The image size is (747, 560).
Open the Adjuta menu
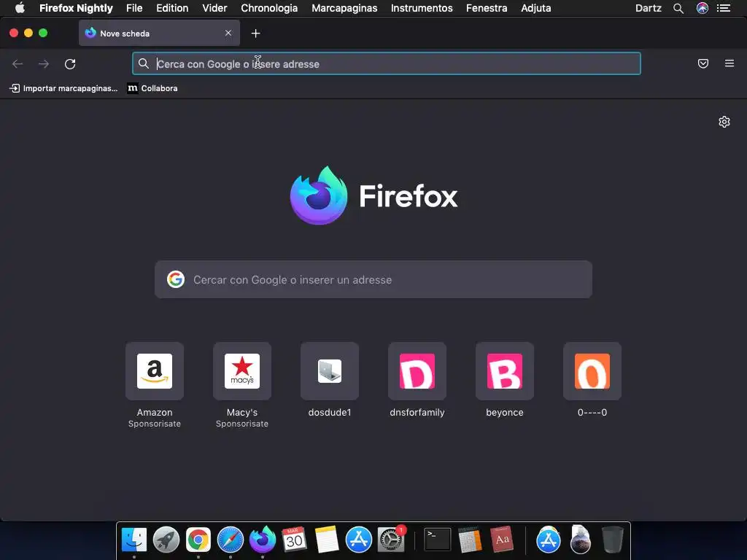click(x=536, y=8)
